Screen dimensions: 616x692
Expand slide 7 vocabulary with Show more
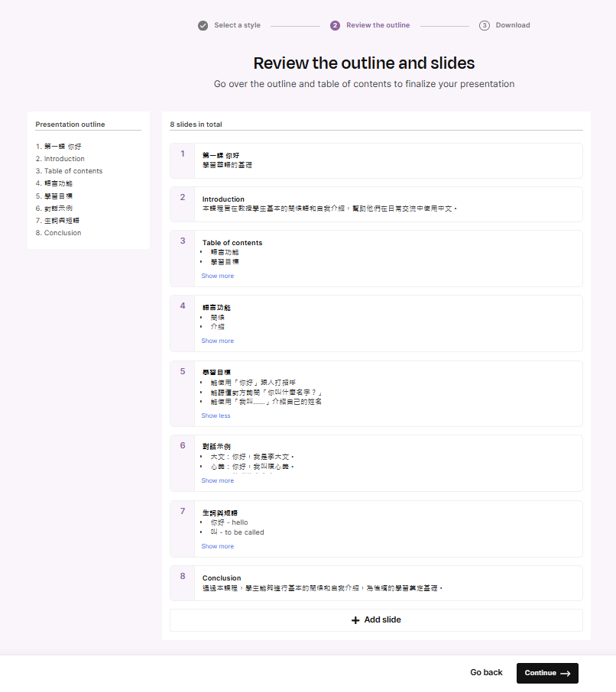[218, 546]
